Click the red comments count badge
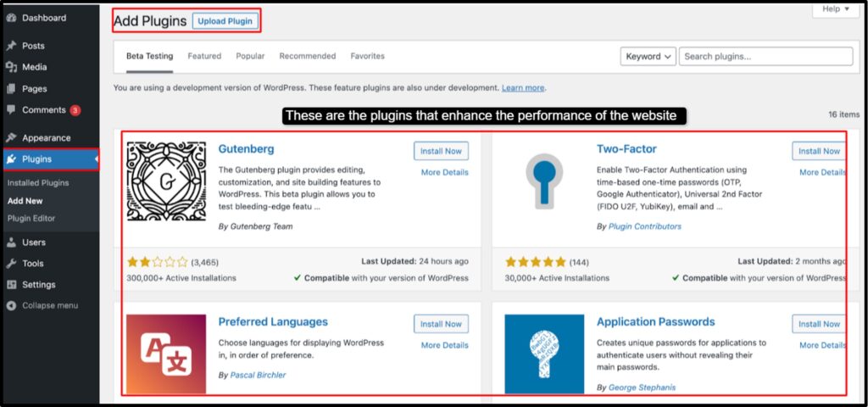The image size is (868, 407). click(x=75, y=110)
